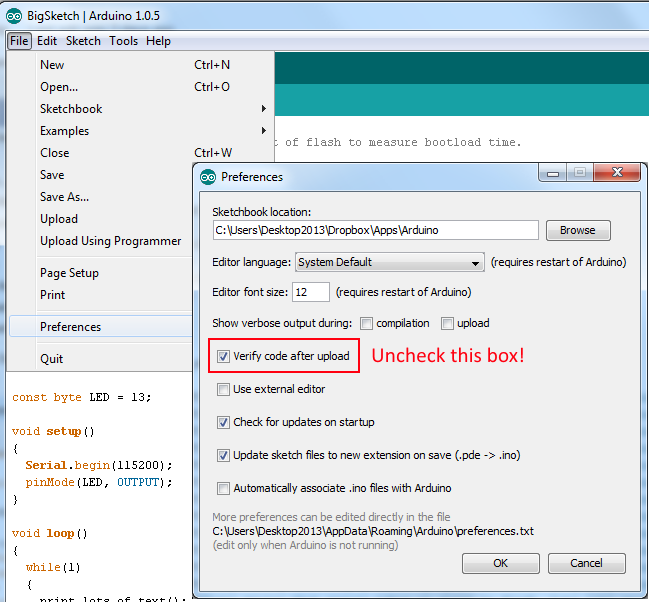Screen dimensions: 649x602
Task: Choose Quit from the File menu
Action: point(101,359)
